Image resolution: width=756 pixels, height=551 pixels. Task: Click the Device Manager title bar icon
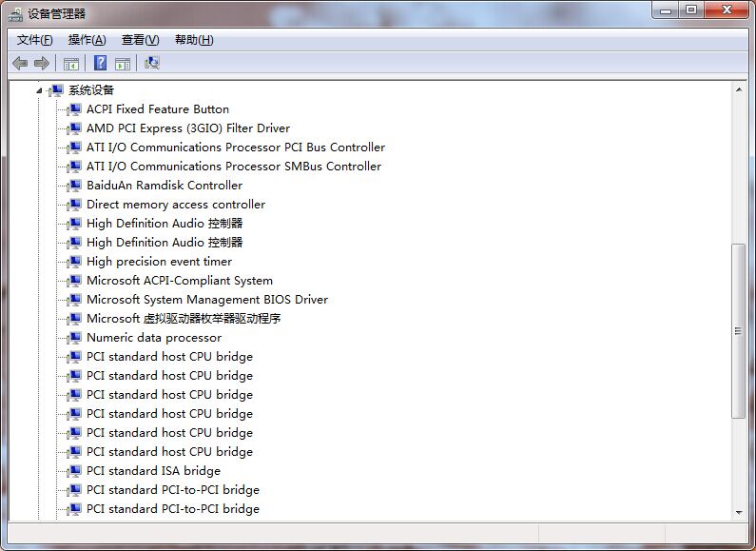click(x=15, y=13)
